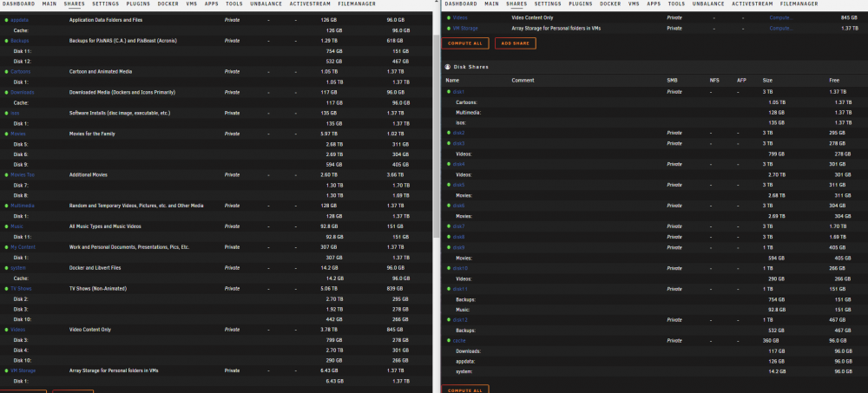Click 'Movies for the Family' comment text
Image resolution: width=868 pixels, height=393 pixels.
(x=92, y=134)
